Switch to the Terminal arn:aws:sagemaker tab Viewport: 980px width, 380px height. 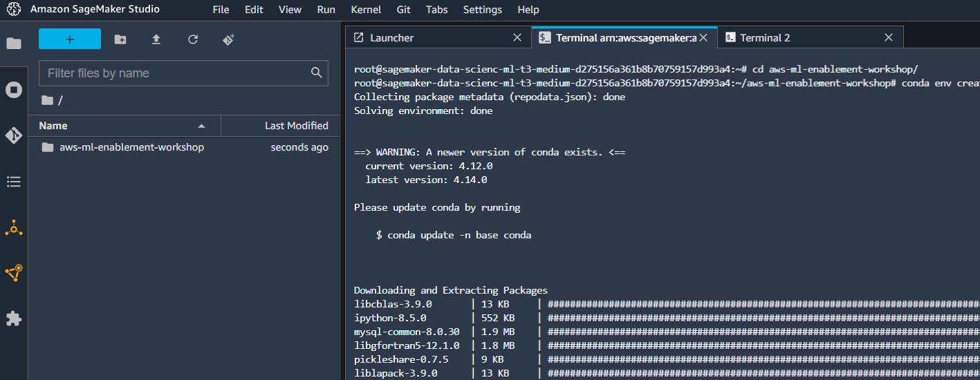[x=625, y=38]
